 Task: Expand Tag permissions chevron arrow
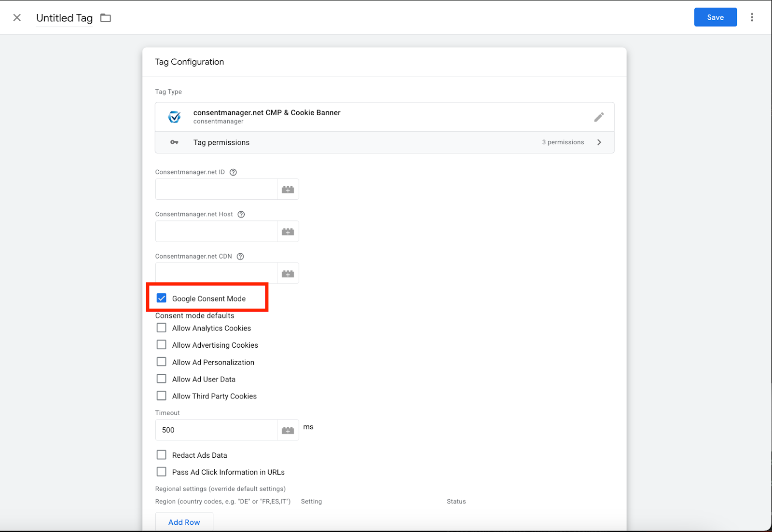pos(599,142)
